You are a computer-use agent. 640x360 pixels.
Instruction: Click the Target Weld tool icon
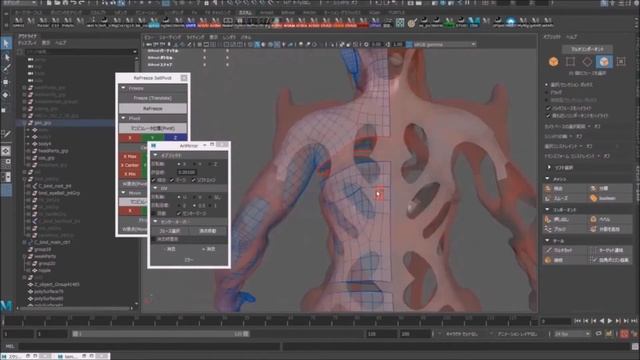tap(593, 250)
